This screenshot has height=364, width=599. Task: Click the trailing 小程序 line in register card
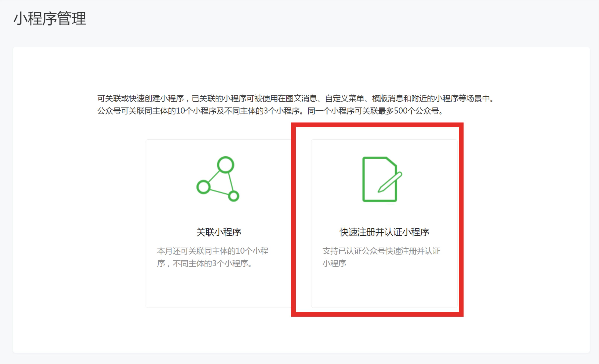334,263
